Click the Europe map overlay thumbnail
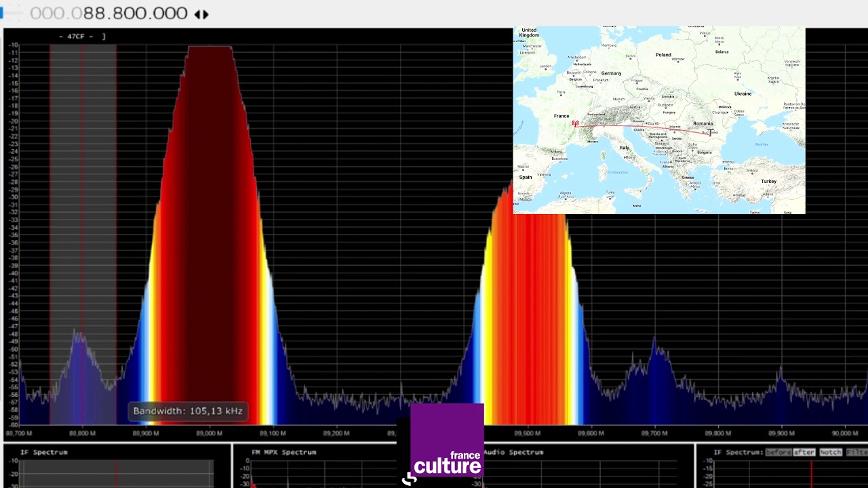 659,121
